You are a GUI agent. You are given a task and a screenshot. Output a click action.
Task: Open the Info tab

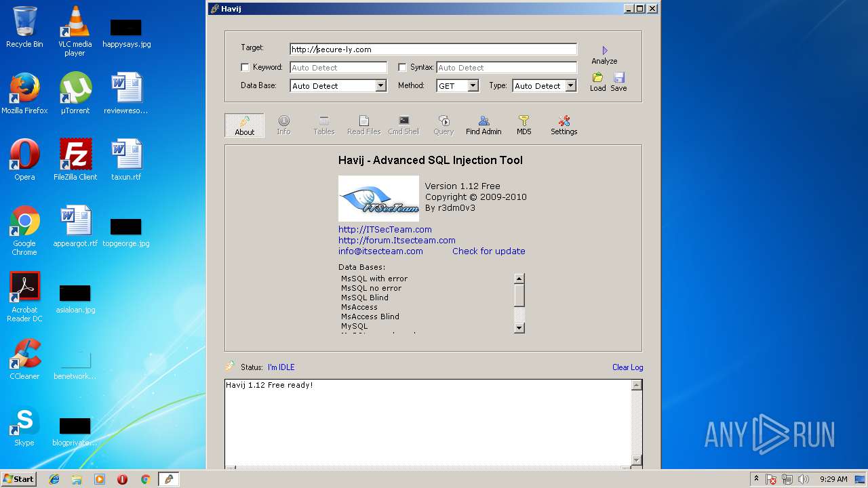pos(283,125)
